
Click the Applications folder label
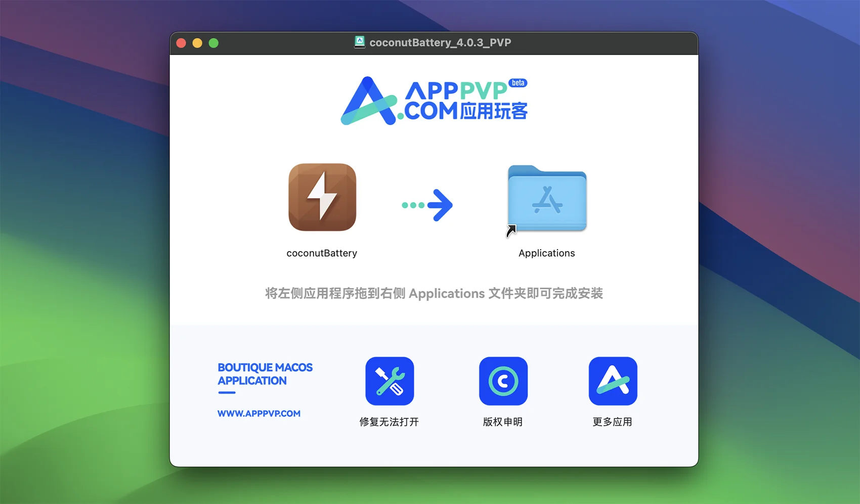click(547, 253)
